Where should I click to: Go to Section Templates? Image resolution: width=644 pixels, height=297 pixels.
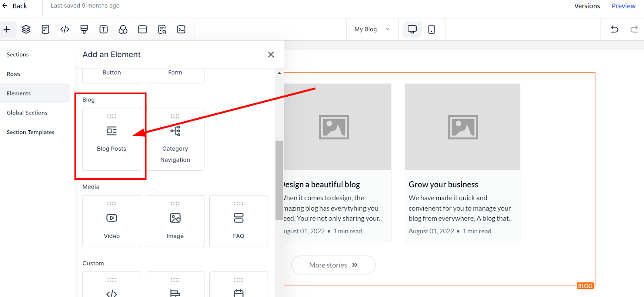(31, 132)
